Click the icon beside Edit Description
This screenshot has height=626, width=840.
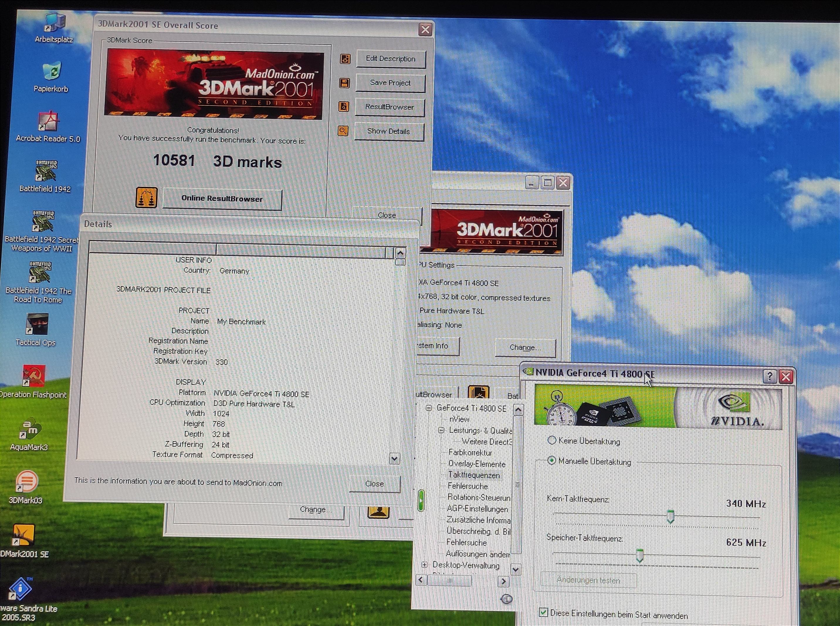pos(345,59)
